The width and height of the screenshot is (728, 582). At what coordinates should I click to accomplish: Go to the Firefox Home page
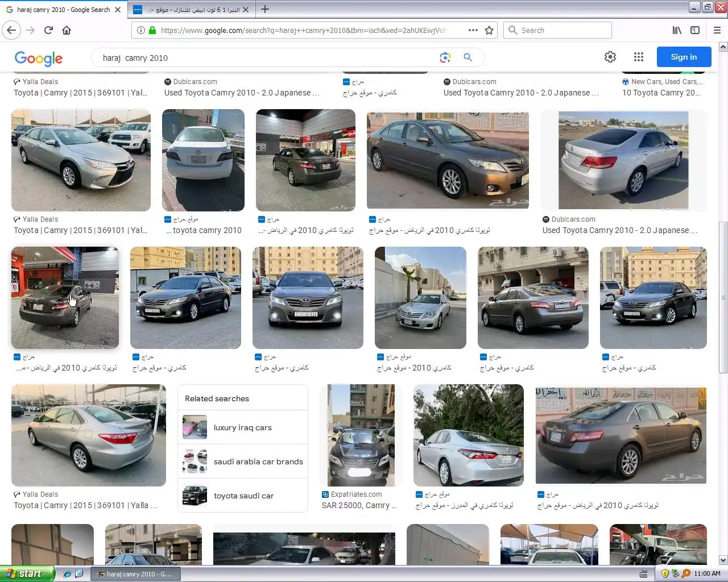point(67,30)
